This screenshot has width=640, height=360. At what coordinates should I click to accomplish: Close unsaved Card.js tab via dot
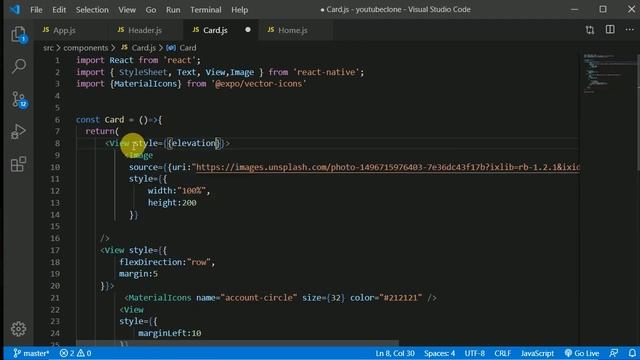tap(248, 30)
